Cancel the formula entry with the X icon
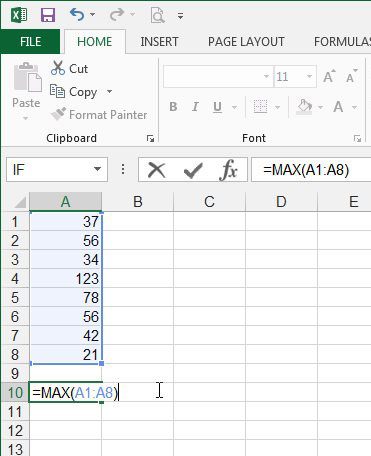This screenshot has width=371, height=456. coord(156,170)
